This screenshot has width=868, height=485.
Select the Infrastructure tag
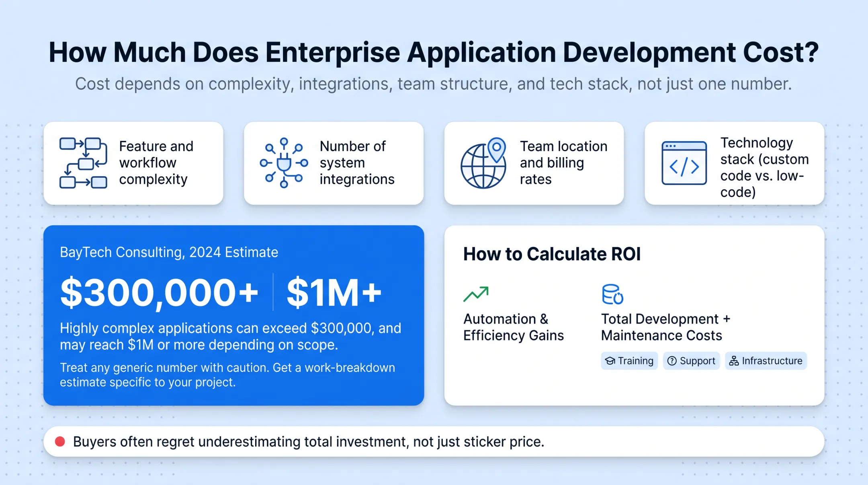[766, 361]
